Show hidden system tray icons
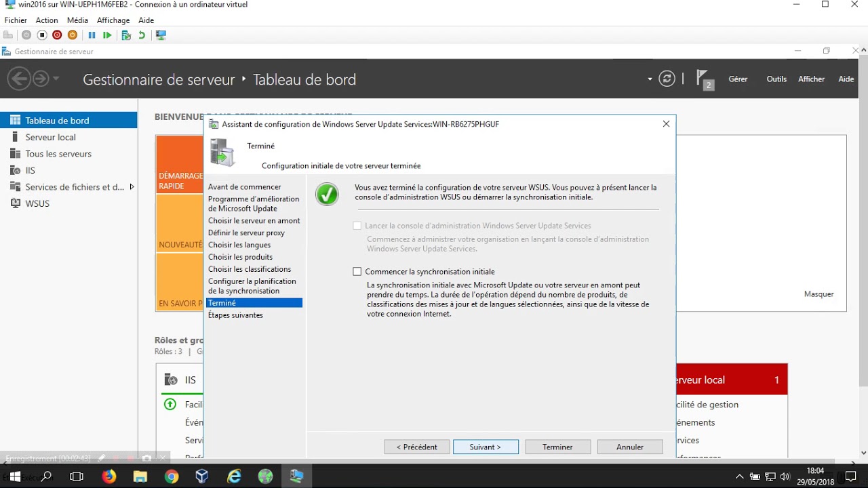The image size is (868, 488). click(x=740, y=477)
